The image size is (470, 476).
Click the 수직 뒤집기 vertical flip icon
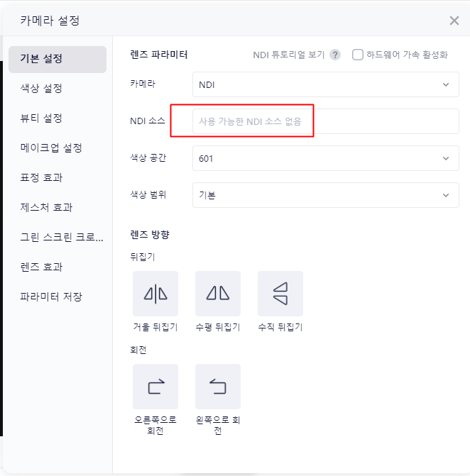click(x=280, y=294)
